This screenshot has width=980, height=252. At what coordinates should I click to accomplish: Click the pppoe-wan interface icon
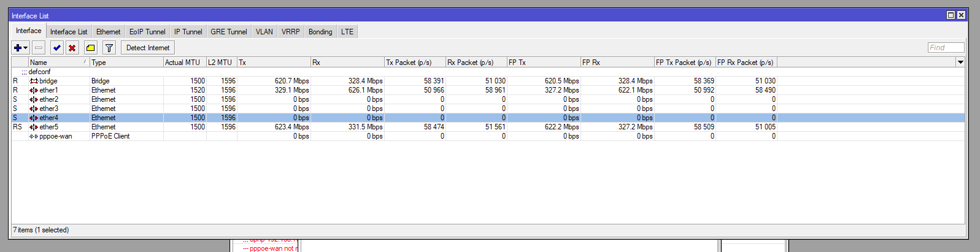[x=34, y=136]
